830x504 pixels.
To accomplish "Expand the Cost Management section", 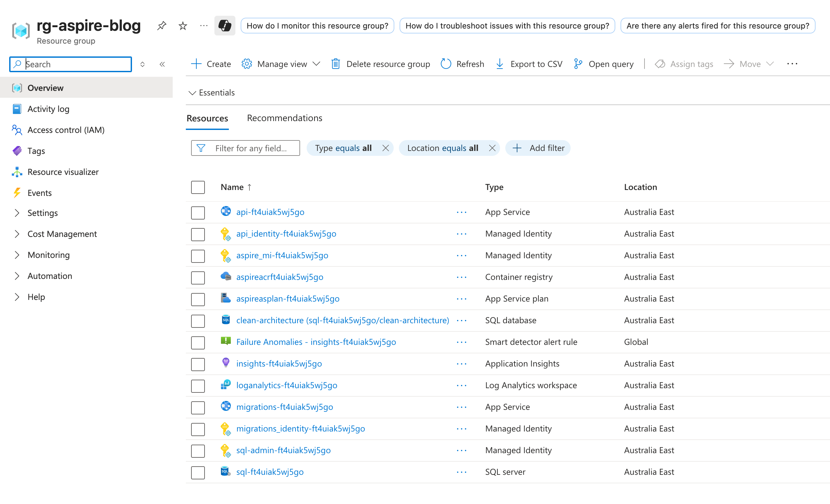I will (17, 234).
